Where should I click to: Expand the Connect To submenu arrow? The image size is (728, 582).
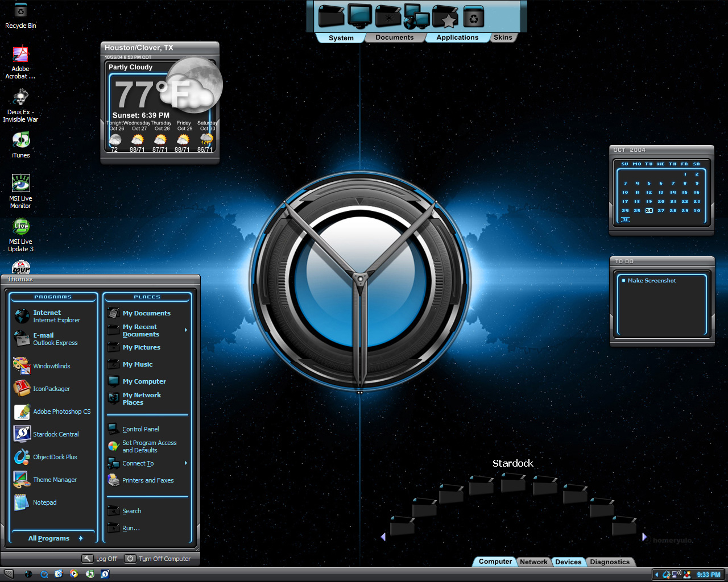[186, 463]
